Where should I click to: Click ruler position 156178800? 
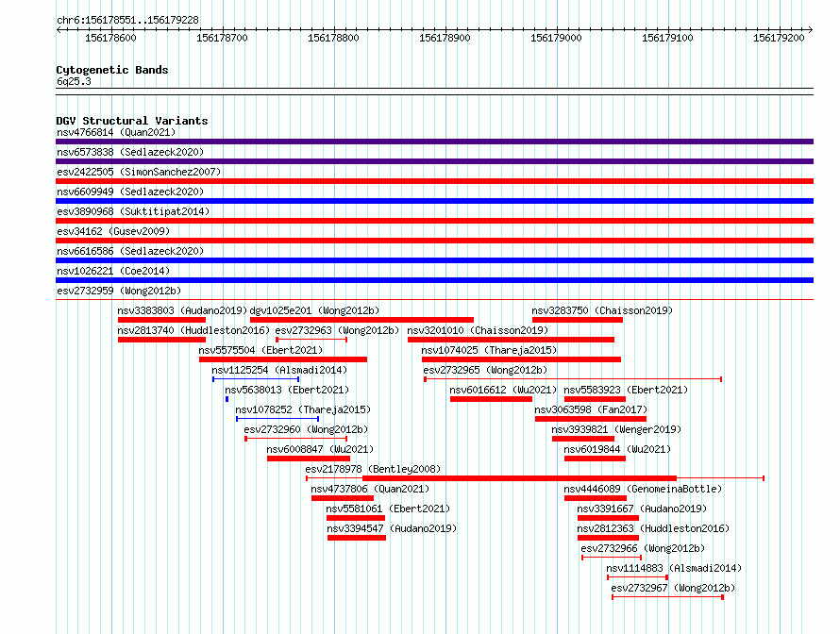333,38
